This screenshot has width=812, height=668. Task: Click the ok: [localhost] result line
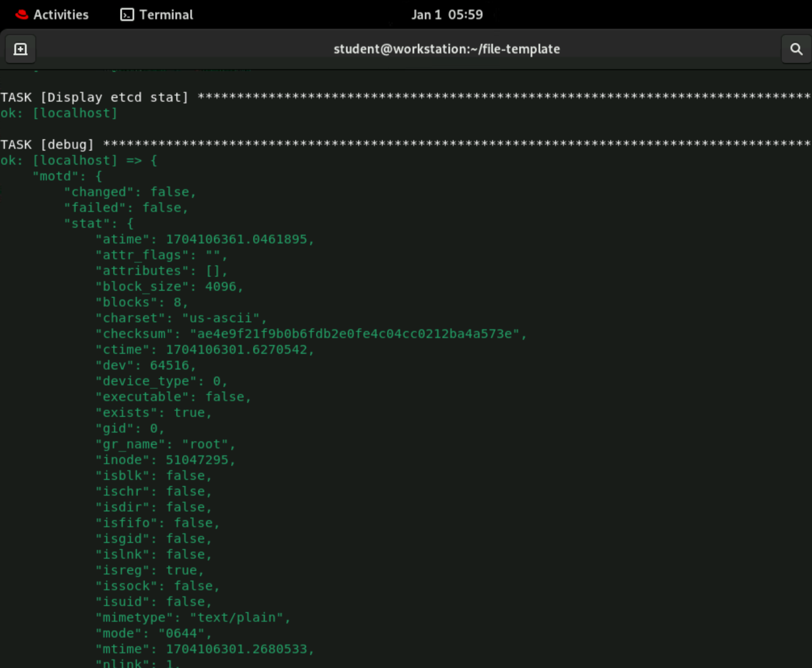click(59, 113)
